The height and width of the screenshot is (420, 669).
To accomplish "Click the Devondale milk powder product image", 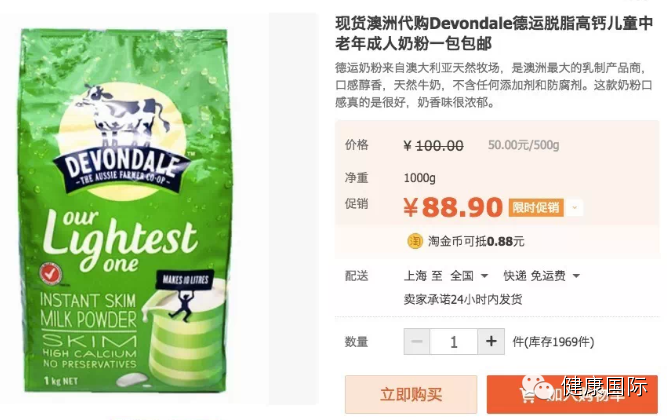I will pyautogui.click(x=125, y=210).
